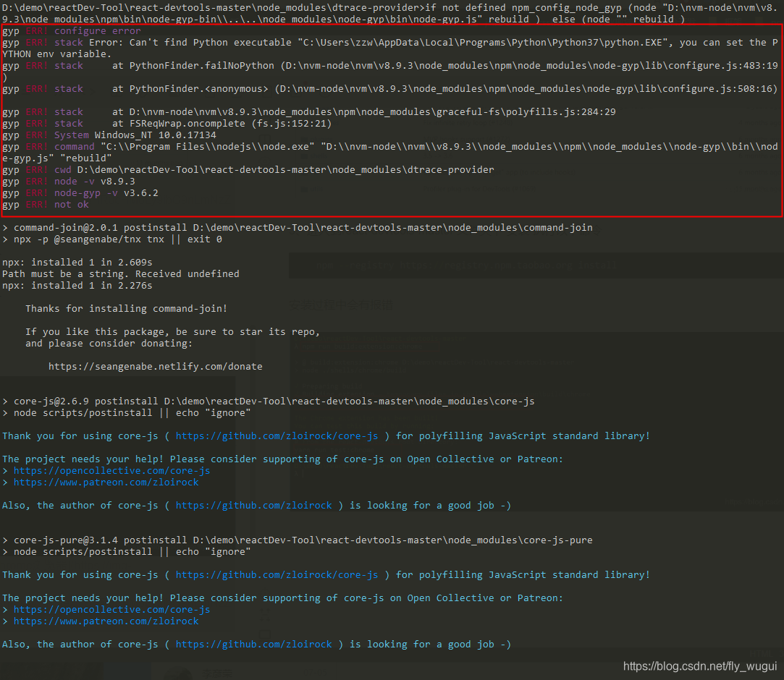Click the 'PythonFinder.<anonymous>' stack line
The width and height of the screenshot is (784, 680).
coord(390,89)
